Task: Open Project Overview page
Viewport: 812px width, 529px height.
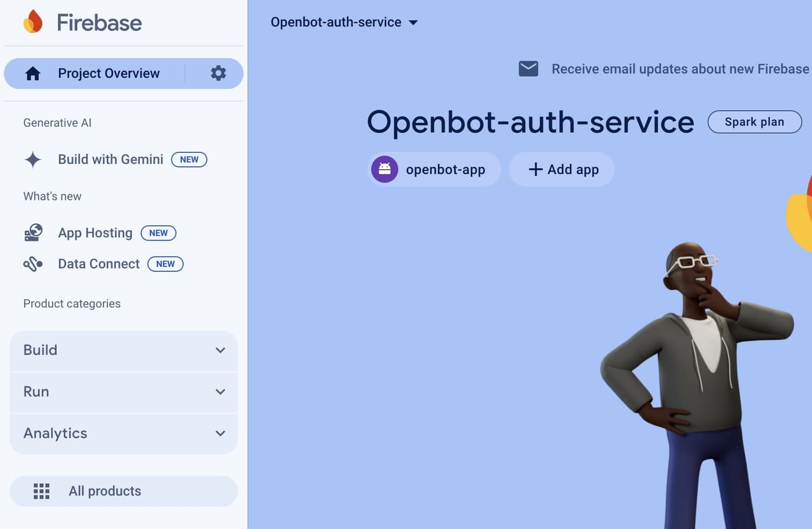Action: [109, 74]
